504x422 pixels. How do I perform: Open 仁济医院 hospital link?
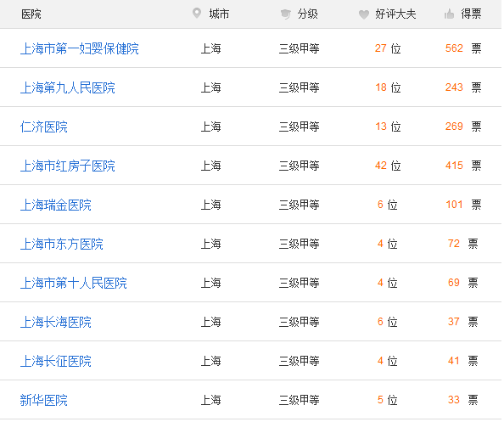(x=44, y=127)
